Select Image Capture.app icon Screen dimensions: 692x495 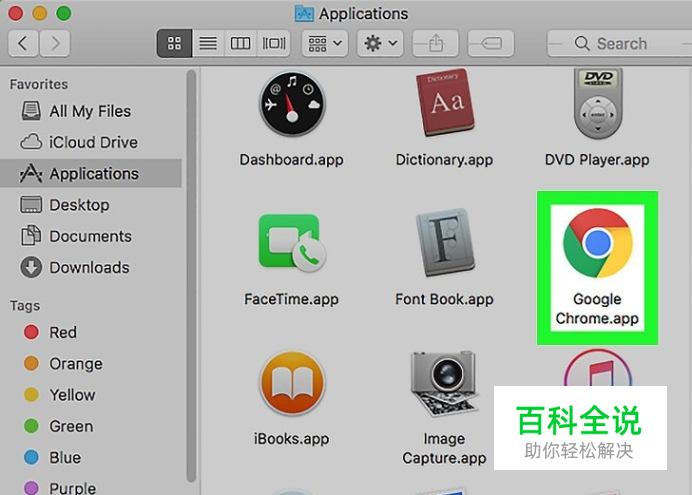[x=445, y=382]
